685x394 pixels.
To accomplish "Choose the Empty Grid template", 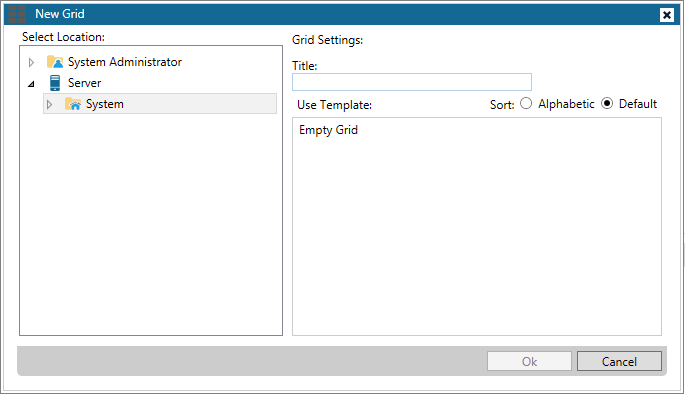I will coord(328,130).
